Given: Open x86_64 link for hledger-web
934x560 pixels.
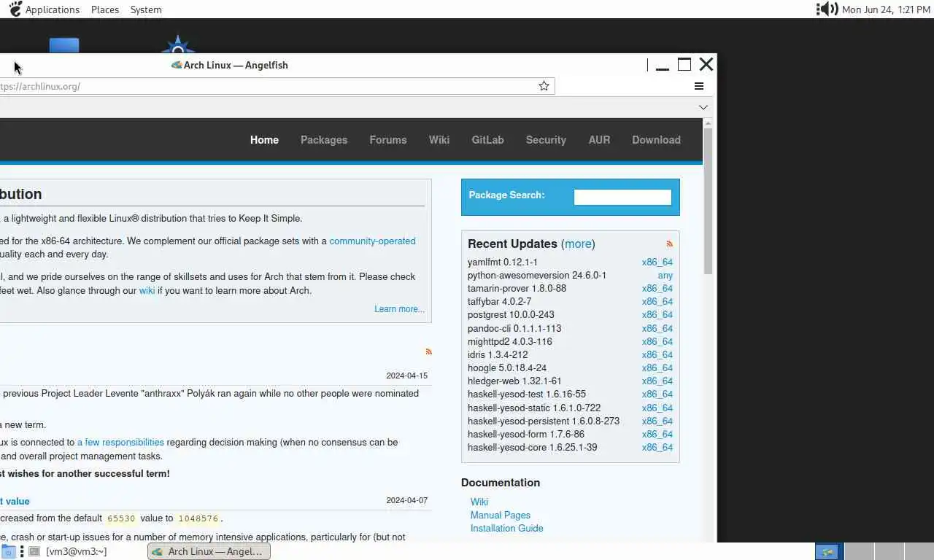Looking at the screenshot, I should (657, 381).
